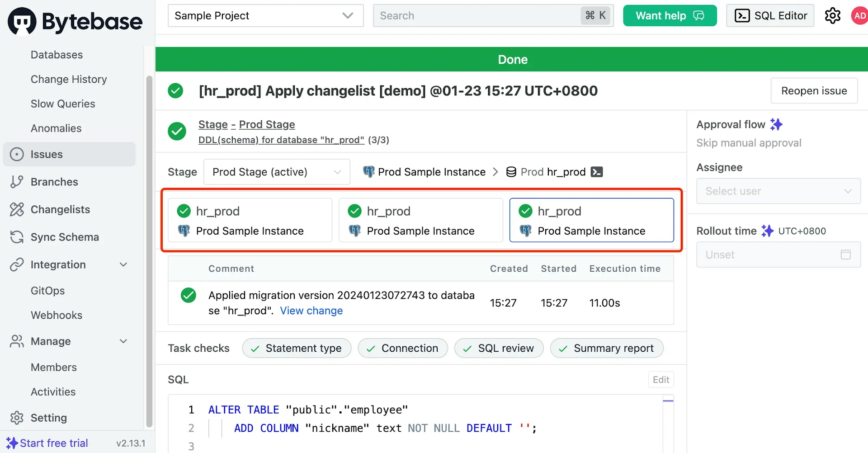Click the Stage - Prod Stage link
This screenshot has height=453, width=868.
[x=246, y=124]
